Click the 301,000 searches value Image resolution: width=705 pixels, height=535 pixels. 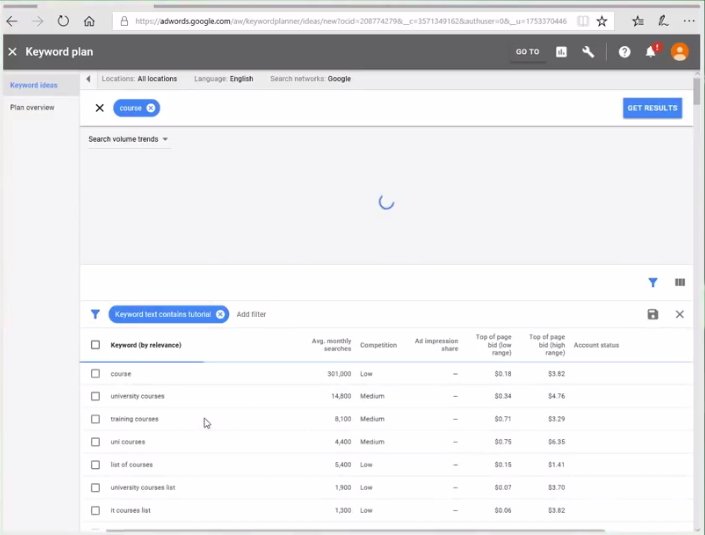pos(339,374)
